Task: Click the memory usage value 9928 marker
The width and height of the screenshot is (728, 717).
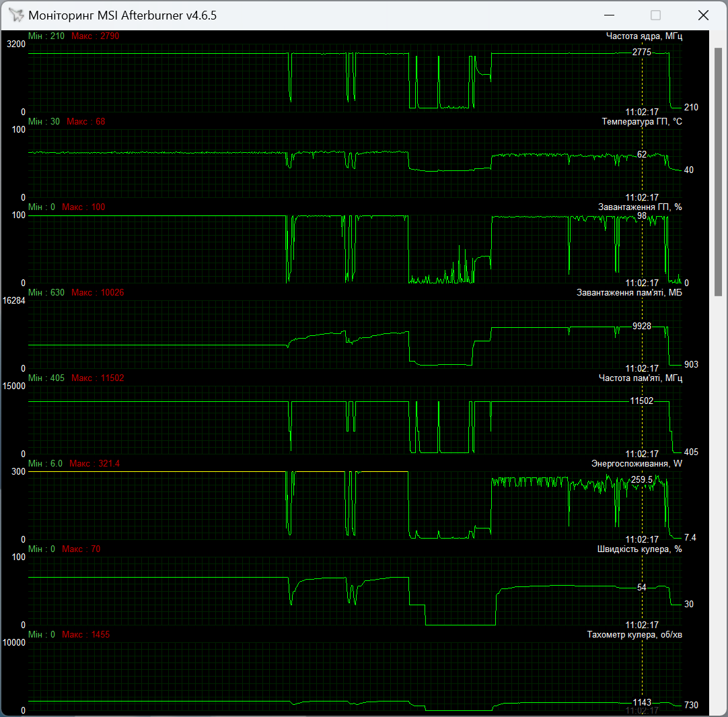Action: coord(642,327)
